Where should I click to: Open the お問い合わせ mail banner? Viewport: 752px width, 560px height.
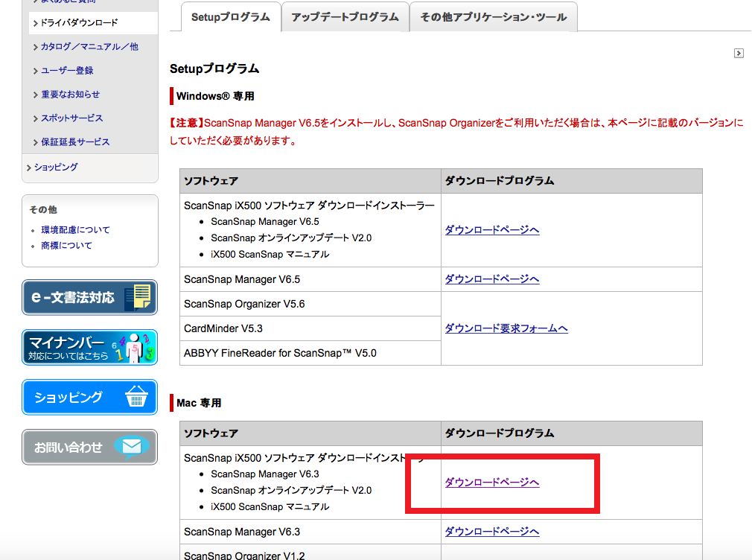tap(89, 447)
